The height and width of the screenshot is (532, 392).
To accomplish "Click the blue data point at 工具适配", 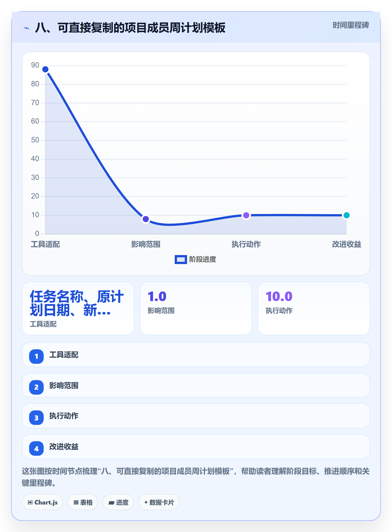I will pos(45,69).
